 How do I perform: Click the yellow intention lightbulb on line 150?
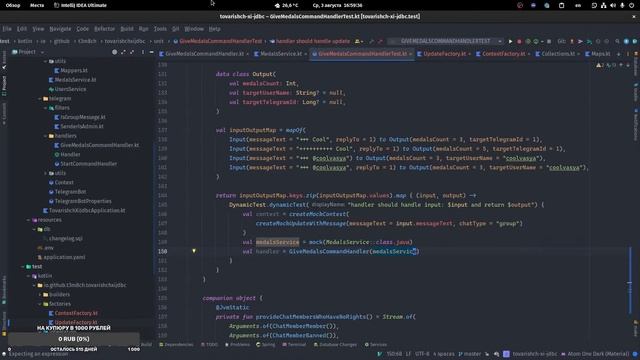(194, 251)
